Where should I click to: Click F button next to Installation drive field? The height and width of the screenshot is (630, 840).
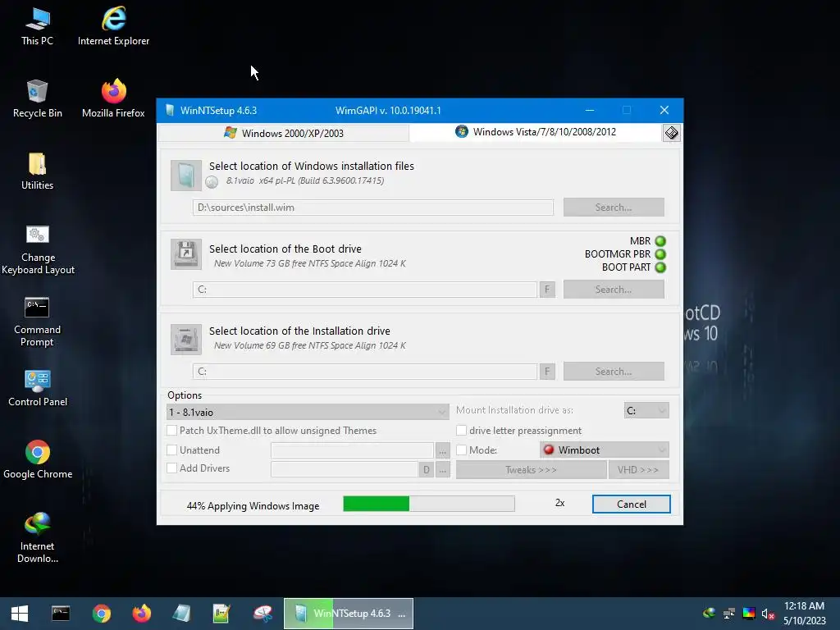click(x=547, y=372)
